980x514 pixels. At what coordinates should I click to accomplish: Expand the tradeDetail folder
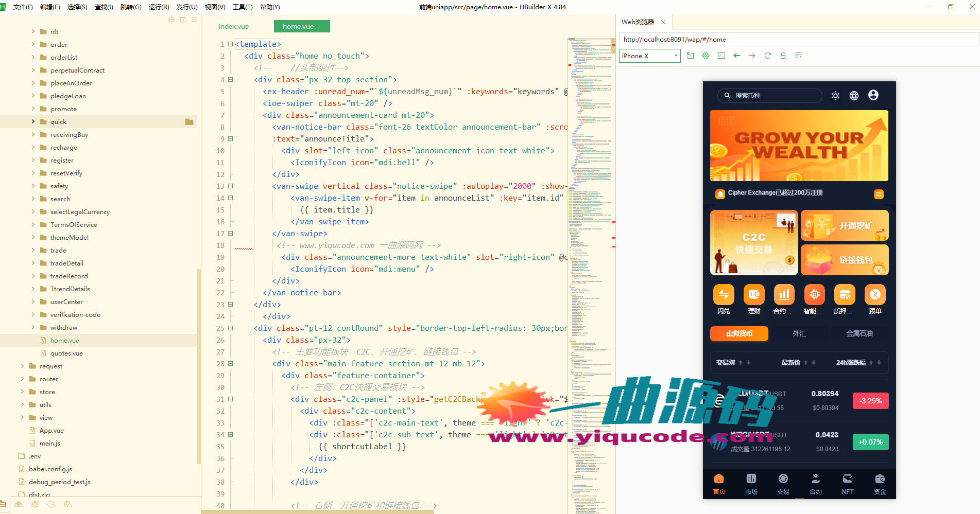[x=33, y=263]
